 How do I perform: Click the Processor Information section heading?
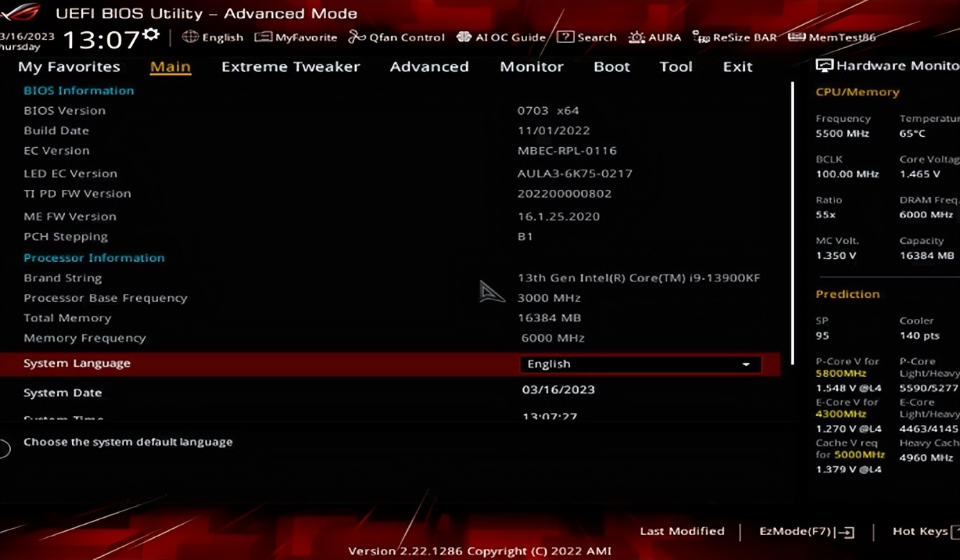pos(94,258)
